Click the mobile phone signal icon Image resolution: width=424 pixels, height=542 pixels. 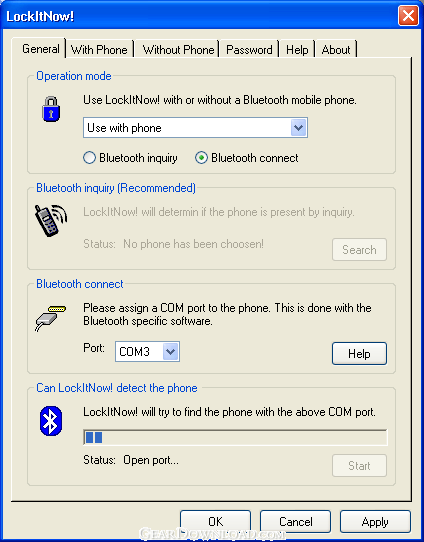point(51,220)
